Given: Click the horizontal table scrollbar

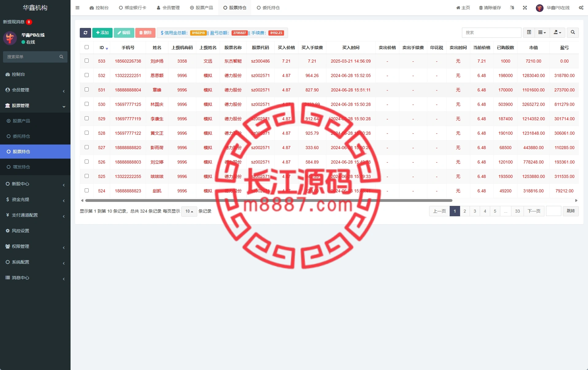Looking at the screenshot, I should [x=269, y=201].
